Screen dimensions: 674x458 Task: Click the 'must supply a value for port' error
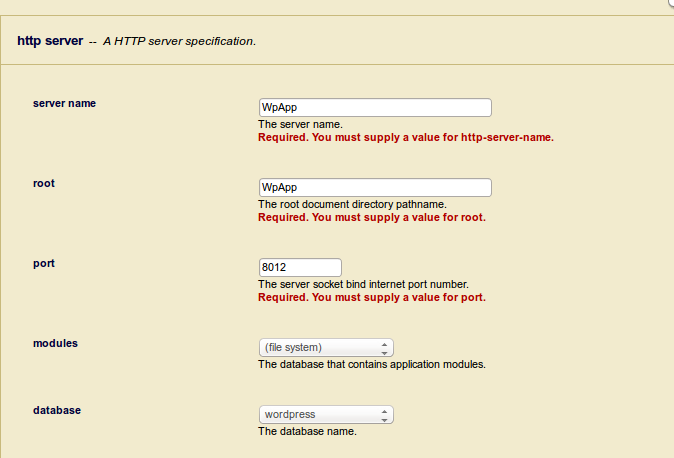coord(372,297)
